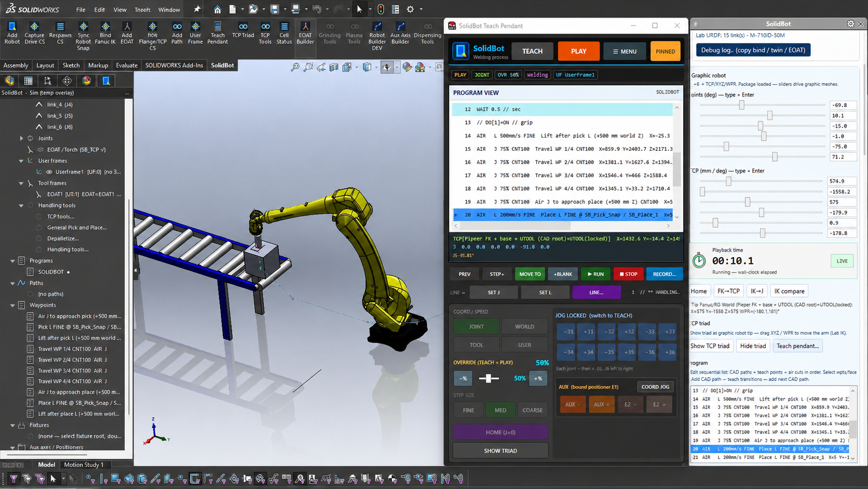Click the joint value field showing 71.2
The width and height of the screenshot is (868, 489).
tap(843, 157)
